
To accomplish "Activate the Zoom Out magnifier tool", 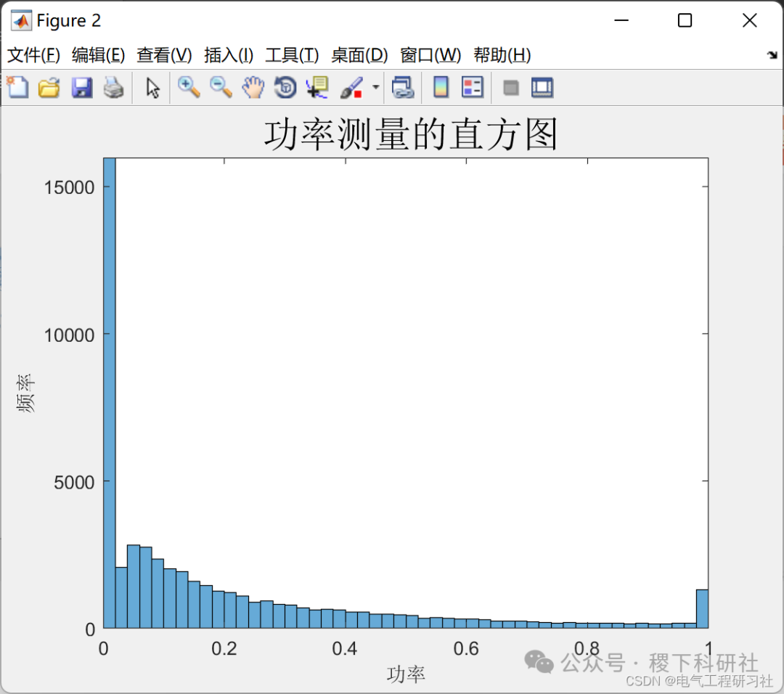I will coord(221,88).
